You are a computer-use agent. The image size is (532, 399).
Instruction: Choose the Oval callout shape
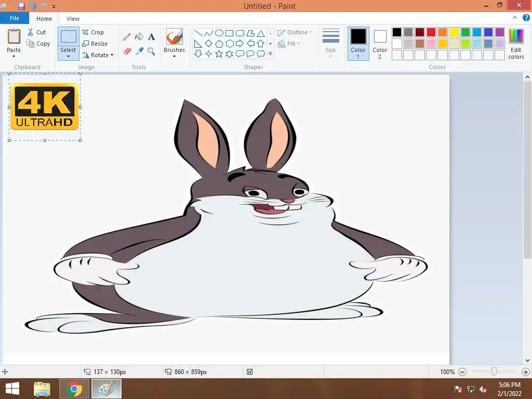point(250,54)
